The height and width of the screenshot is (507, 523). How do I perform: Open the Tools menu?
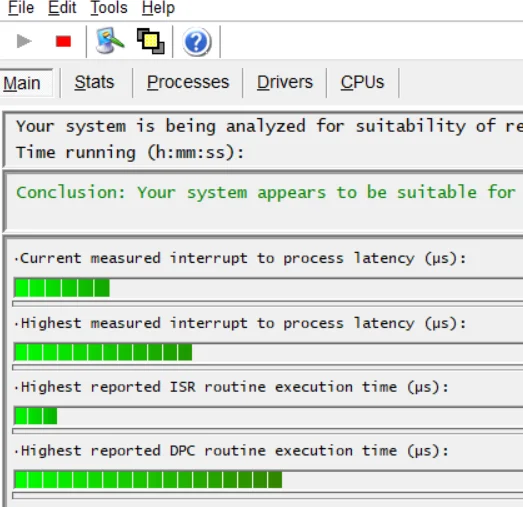[x=109, y=8]
